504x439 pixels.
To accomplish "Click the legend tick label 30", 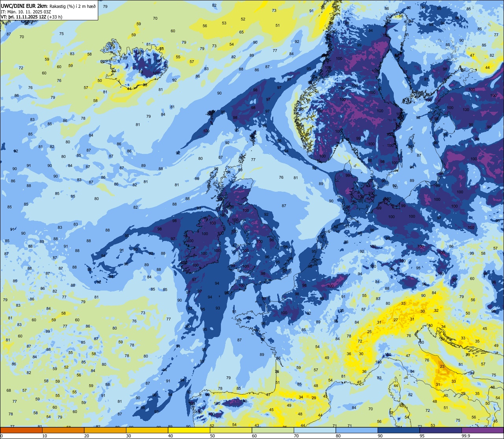I will (x=128, y=436).
